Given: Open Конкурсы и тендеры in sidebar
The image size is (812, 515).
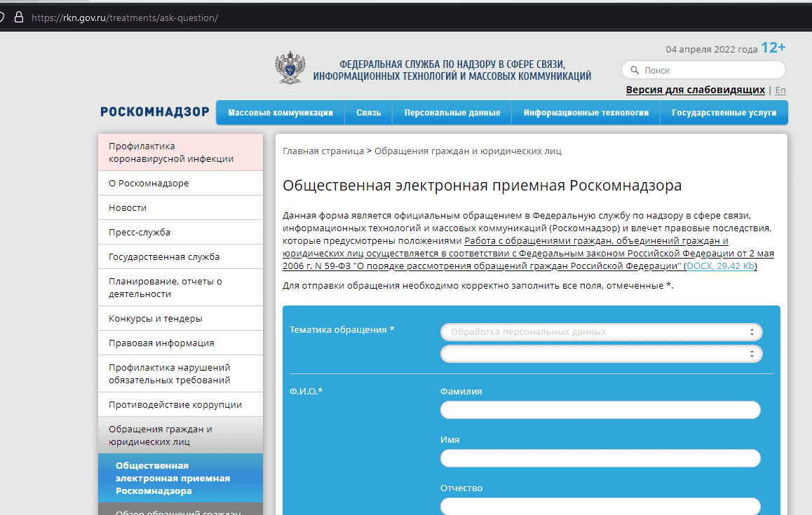Looking at the screenshot, I should 180,318.
